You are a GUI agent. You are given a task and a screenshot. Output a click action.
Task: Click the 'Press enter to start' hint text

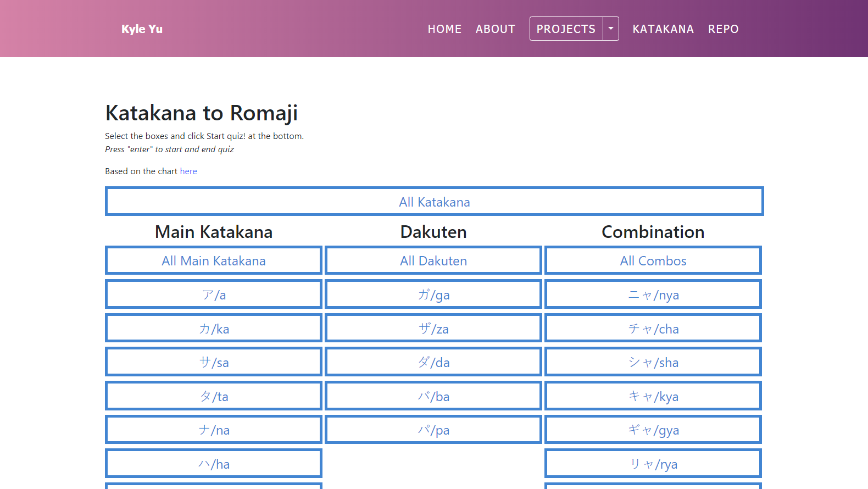coord(170,149)
